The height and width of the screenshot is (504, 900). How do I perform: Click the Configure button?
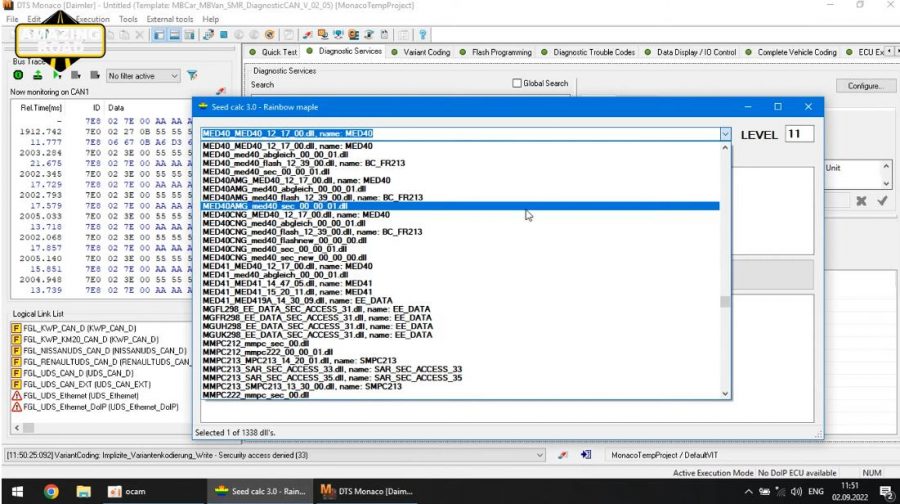pos(864,86)
